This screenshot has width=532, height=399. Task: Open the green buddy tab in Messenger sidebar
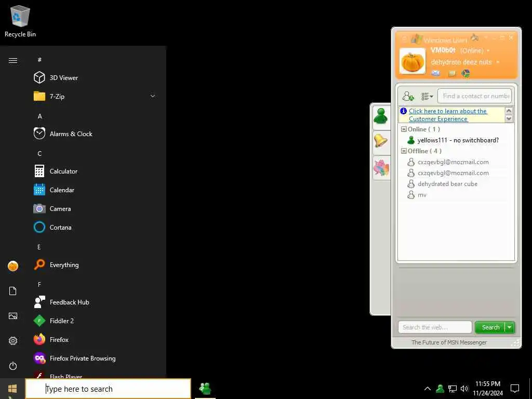click(381, 117)
